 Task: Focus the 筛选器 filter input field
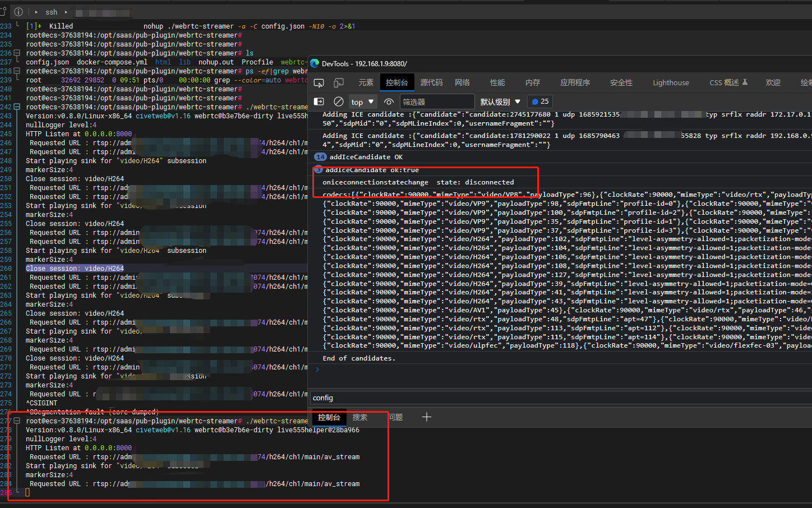point(437,101)
